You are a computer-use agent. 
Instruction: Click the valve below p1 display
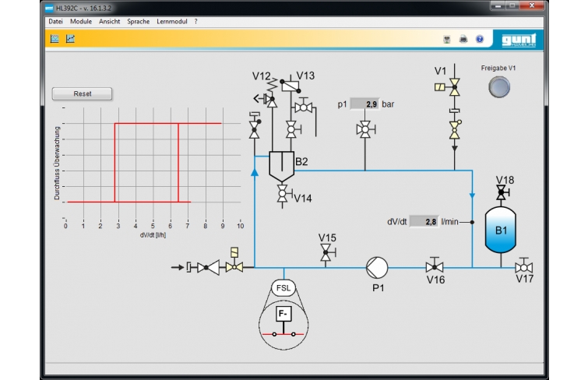click(365, 130)
